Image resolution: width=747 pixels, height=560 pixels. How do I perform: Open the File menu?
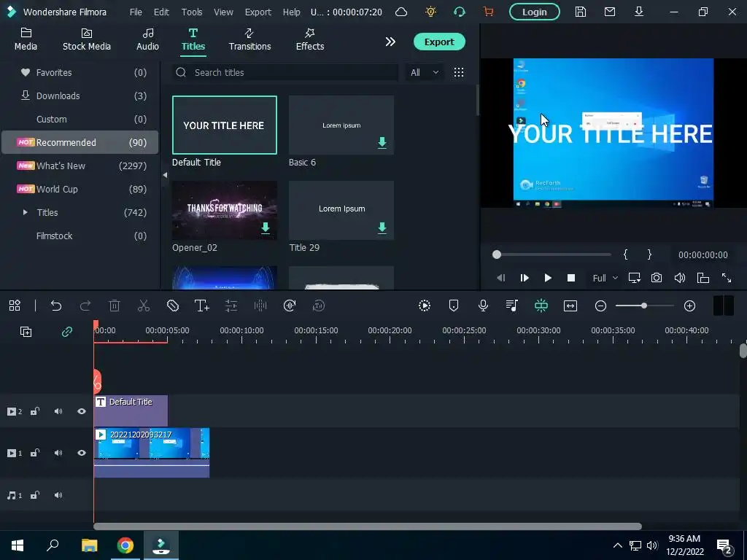(136, 12)
